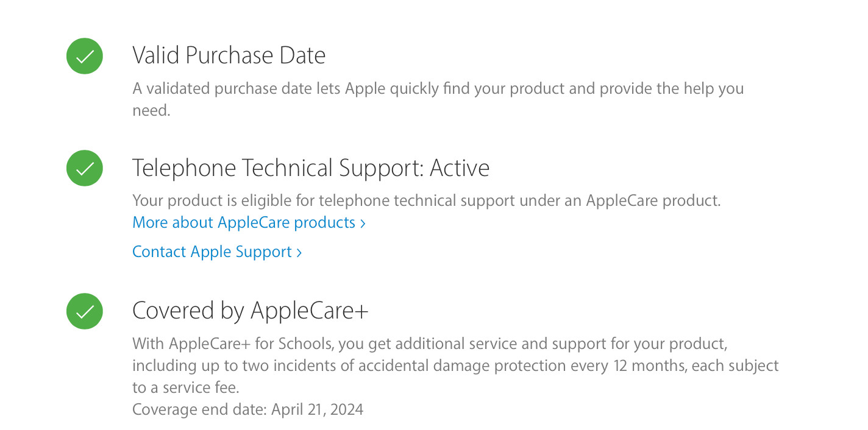Click the telephone technical support eligibility text
Image resolution: width=868 pixels, height=430 pixels.
click(x=426, y=200)
